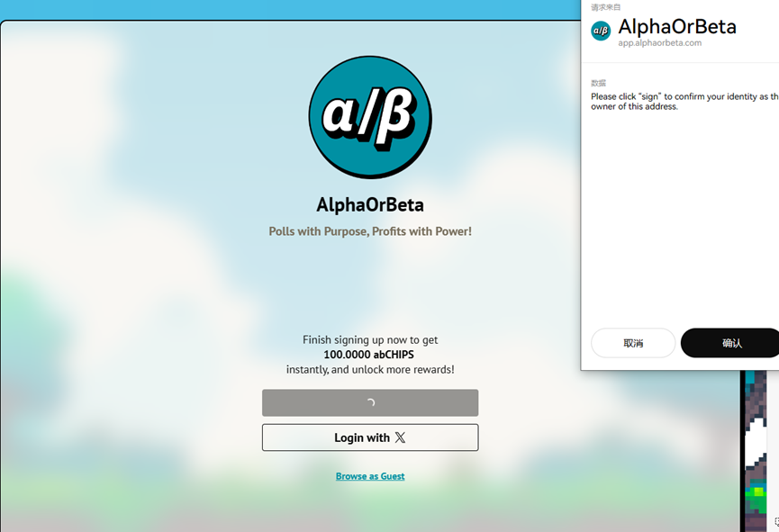Click the sign confirmation message text

pyautogui.click(x=683, y=102)
